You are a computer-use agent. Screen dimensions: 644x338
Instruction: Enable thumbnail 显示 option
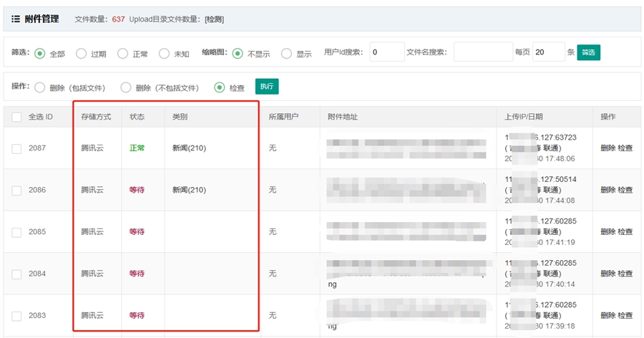(286, 53)
